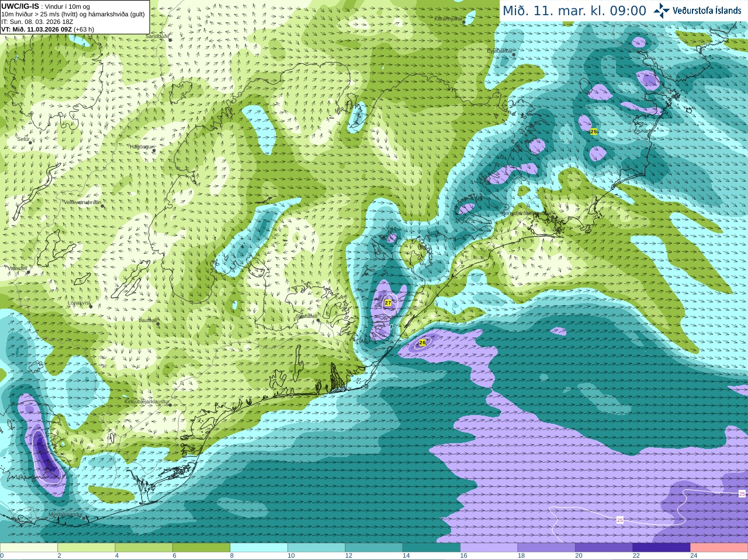This screenshot has height=560, width=748.
Task: Click the 4–6 m/s legend swatch
Action: 144,548
